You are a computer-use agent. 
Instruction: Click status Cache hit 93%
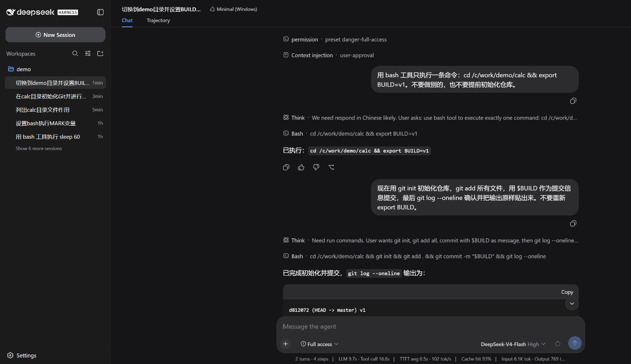click(476, 359)
